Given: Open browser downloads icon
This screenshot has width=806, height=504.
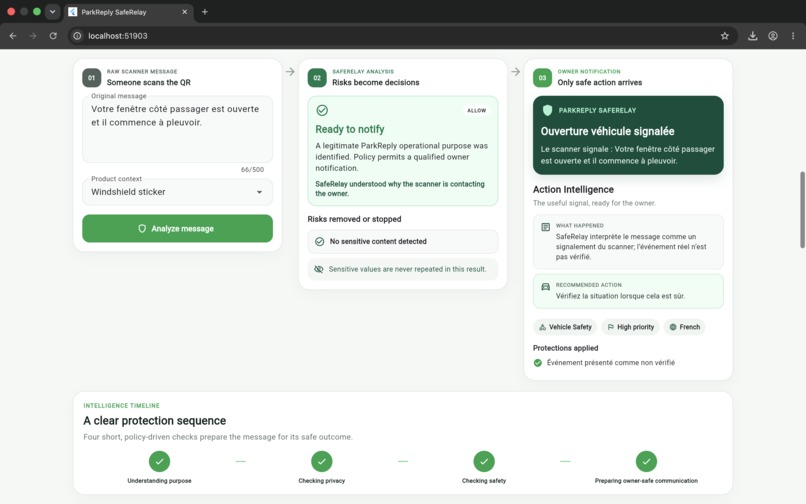Looking at the screenshot, I should click(x=753, y=36).
